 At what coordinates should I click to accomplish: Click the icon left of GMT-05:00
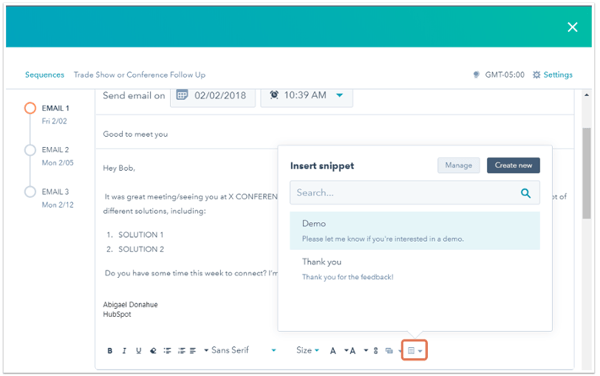tap(476, 75)
